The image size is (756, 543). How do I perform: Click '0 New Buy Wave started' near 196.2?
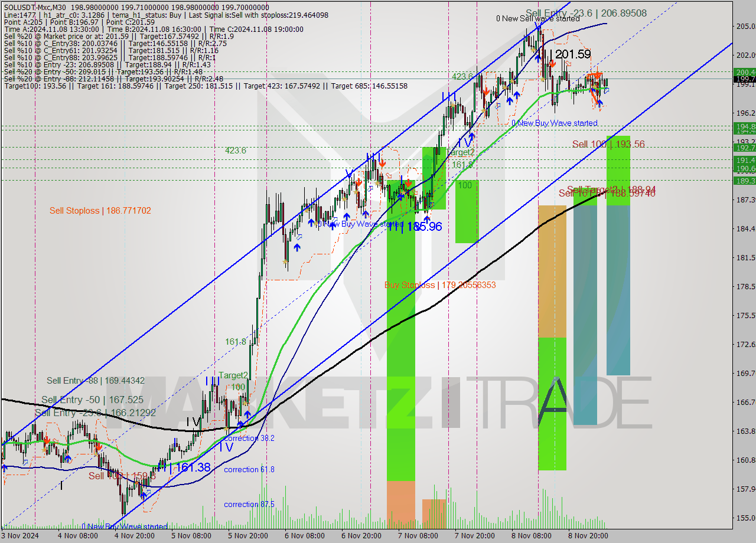(x=554, y=123)
